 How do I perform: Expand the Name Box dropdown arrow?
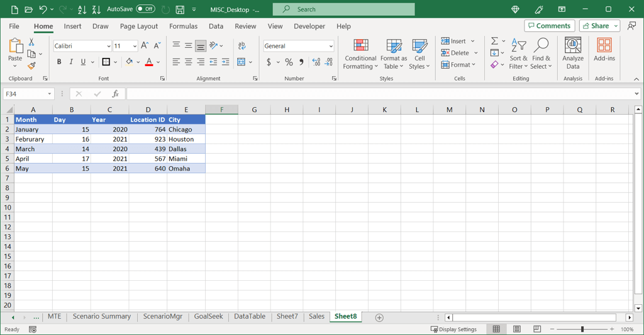tap(49, 94)
